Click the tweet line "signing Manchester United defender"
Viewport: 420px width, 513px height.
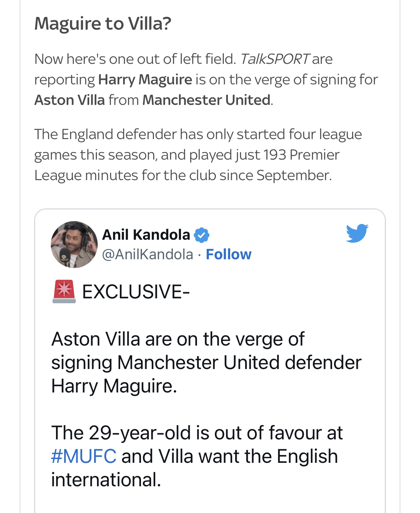tap(206, 363)
